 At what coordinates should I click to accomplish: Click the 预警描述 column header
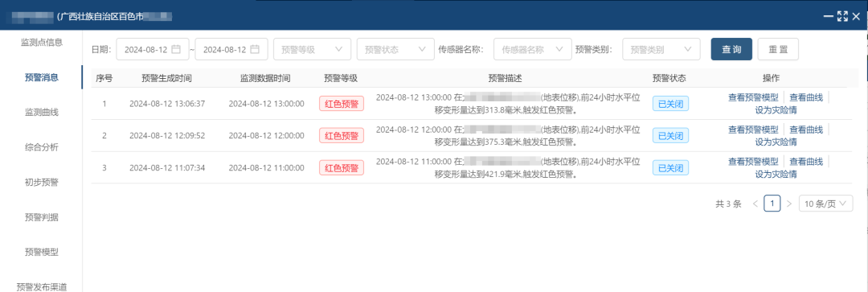coord(506,78)
